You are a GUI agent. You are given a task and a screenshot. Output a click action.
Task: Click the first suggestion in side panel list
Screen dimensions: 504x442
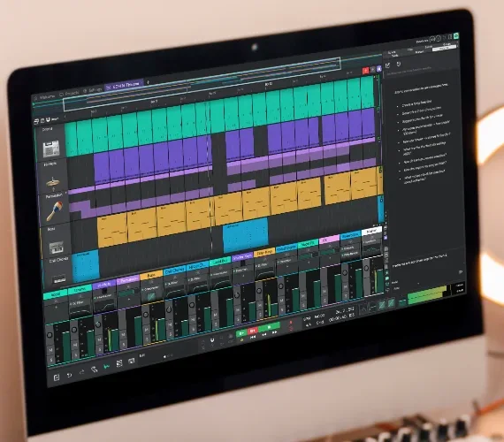click(416, 103)
